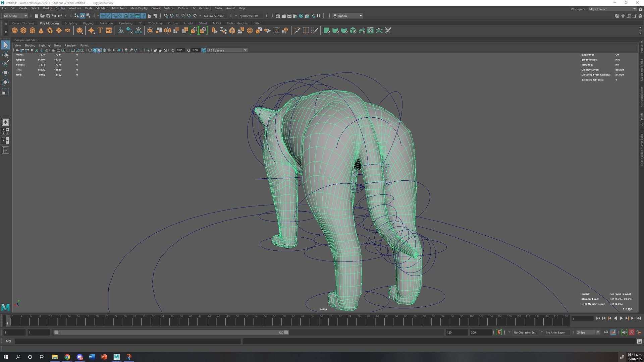Create a polygon cone from the shelf
This screenshot has height=362, width=644.
[41, 31]
